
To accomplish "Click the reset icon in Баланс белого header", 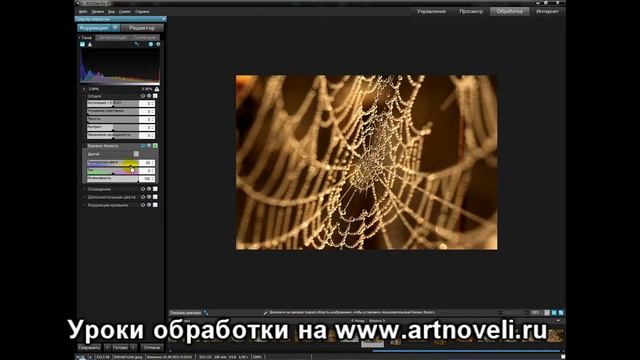I will point(143,146).
